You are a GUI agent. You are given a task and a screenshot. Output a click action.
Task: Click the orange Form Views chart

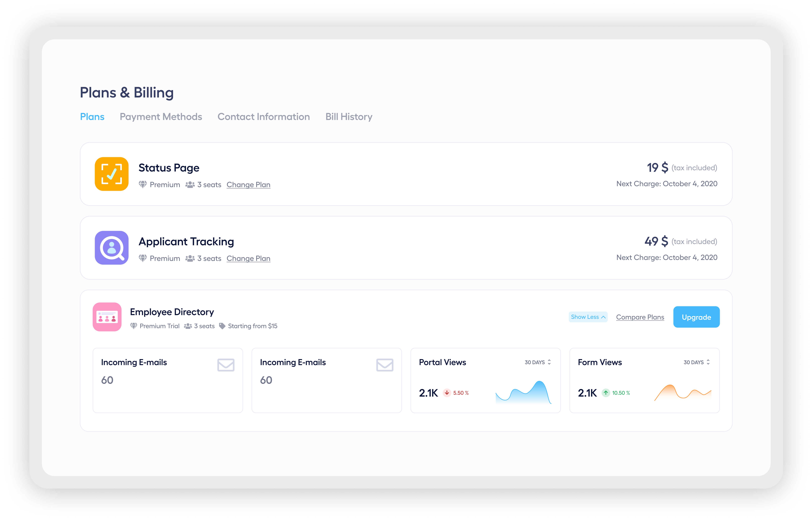[683, 393]
